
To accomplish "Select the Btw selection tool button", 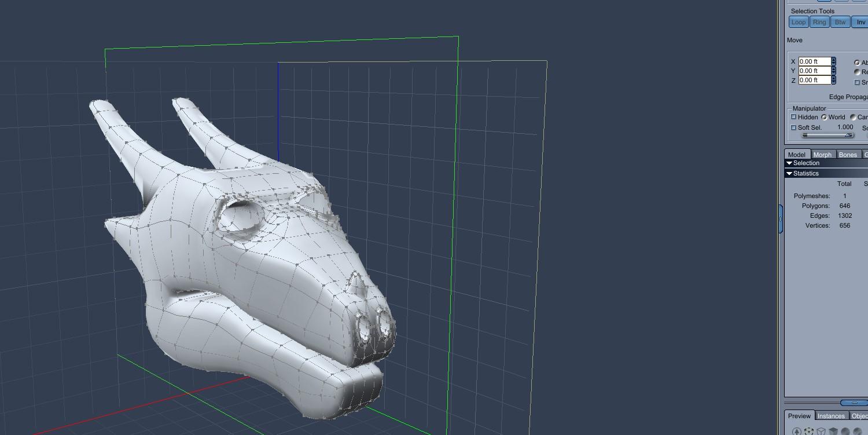I will [x=840, y=22].
